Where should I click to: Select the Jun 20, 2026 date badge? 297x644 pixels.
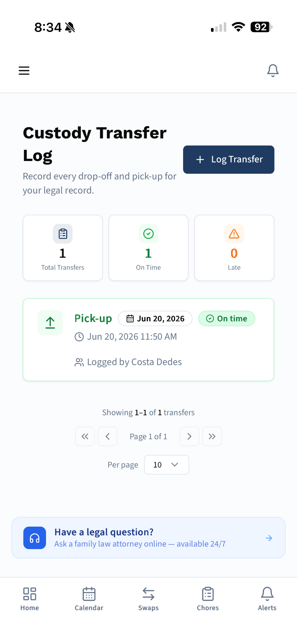(x=155, y=319)
